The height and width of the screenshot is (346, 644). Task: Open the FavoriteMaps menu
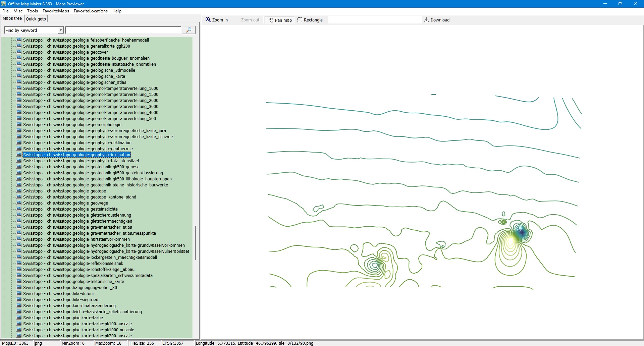(56, 11)
